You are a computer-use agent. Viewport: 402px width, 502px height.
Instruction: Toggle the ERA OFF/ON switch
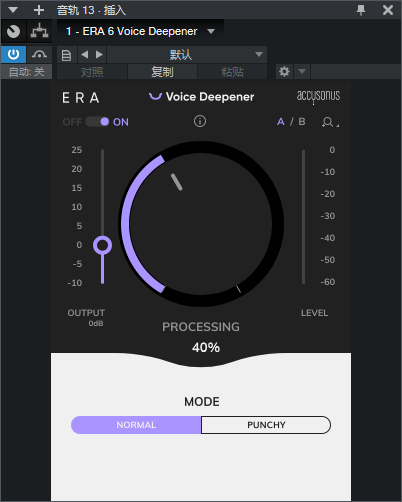97,122
